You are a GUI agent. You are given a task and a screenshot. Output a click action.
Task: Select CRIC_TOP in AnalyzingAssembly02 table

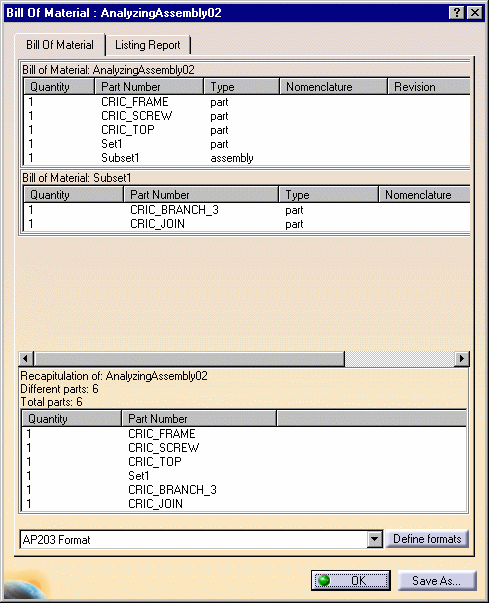(128, 130)
